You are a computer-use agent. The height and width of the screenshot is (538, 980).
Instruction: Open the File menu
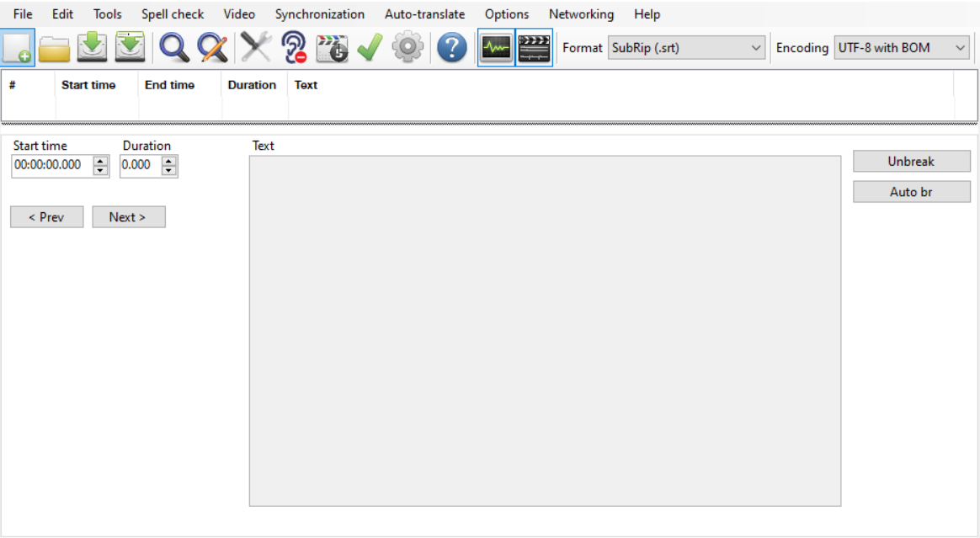[x=23, y=13]
